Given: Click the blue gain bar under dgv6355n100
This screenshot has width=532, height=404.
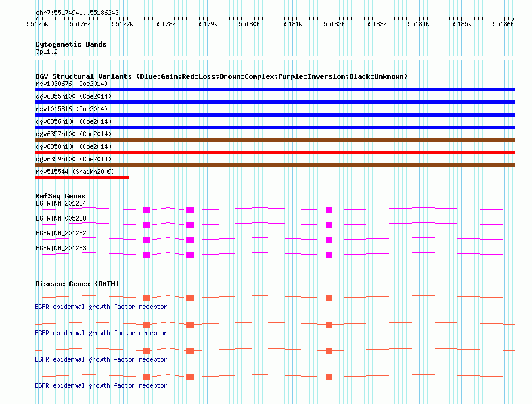Looking at the screenshot, I should (275, 102).
